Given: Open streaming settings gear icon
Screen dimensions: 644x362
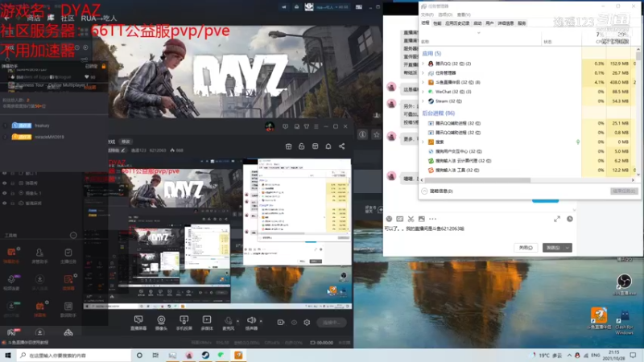Looking at the screenshot, I should point(307,323).
